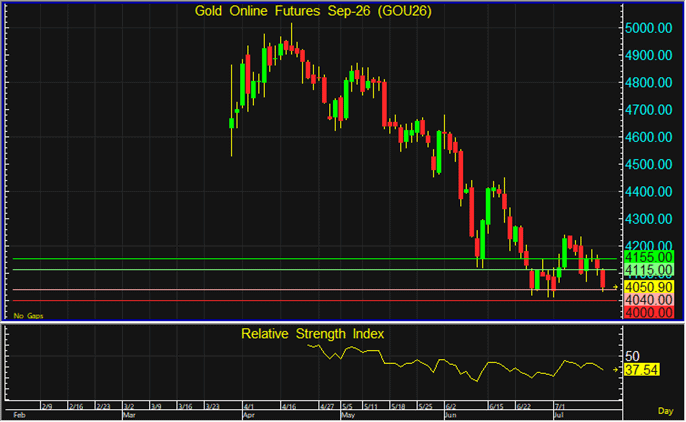
Task: Click the yellow 4050.90 current price label
Action: tap(648, 287)
